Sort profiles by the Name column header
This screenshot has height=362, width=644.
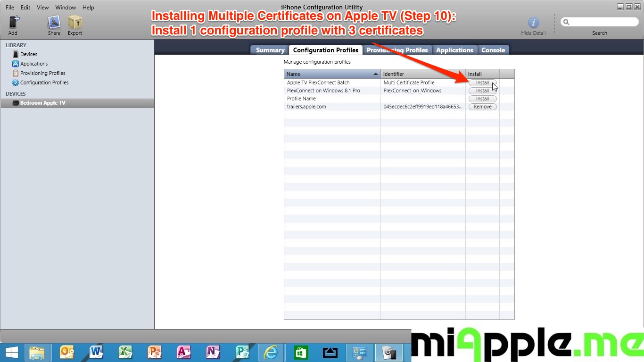pyautogui.click(x=330, y=74)
